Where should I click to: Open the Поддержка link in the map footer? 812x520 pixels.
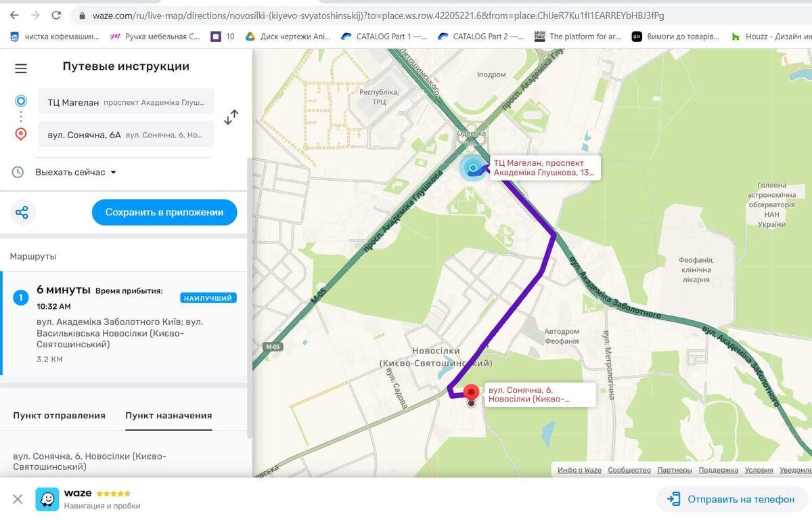[718, 470]
